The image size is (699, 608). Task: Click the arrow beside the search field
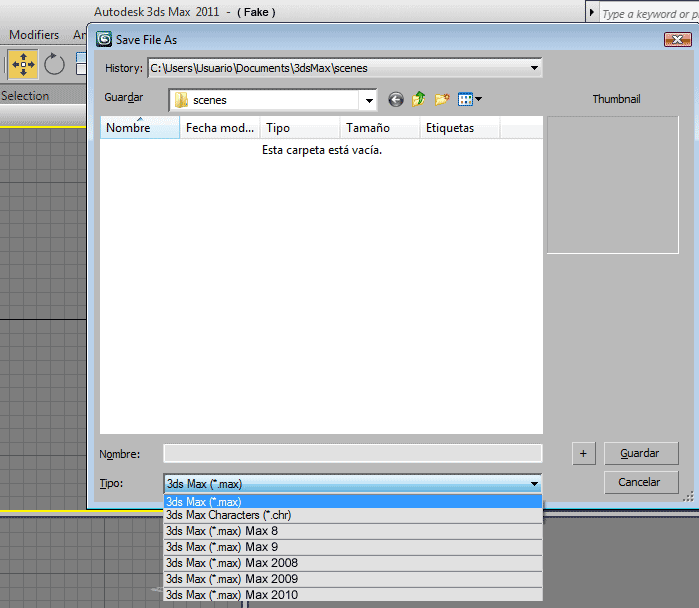coord(592,12)
